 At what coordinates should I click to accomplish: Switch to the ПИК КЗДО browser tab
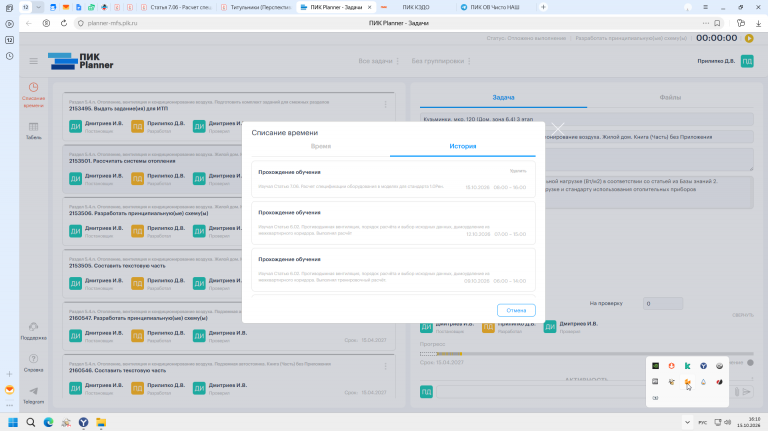(x=415, y=7)
